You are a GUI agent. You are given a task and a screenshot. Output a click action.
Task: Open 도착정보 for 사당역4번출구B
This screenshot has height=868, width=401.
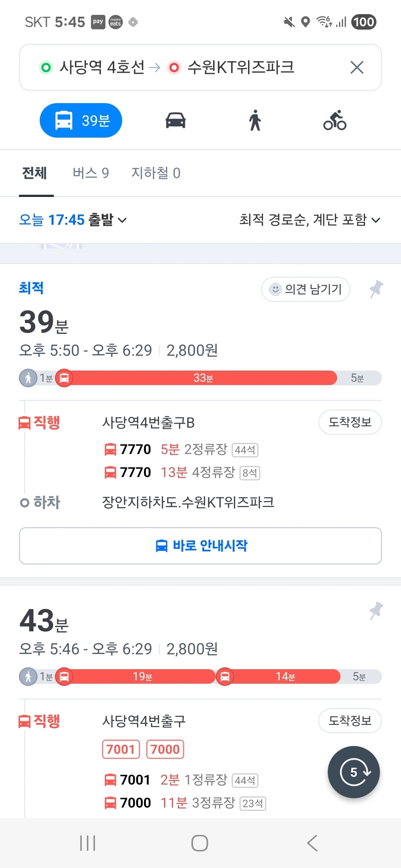[x=350, y=422]
